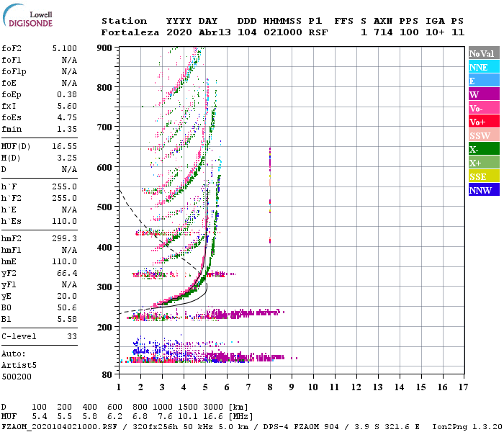Select the Vo+ red legend swatch
The image size is (504, 432).
(x=484, y=122)
